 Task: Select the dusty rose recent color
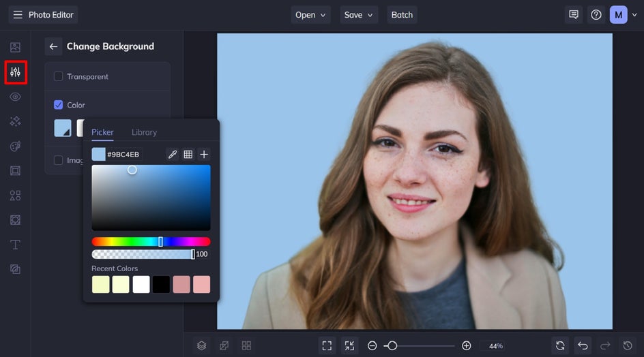pos(181,284)
